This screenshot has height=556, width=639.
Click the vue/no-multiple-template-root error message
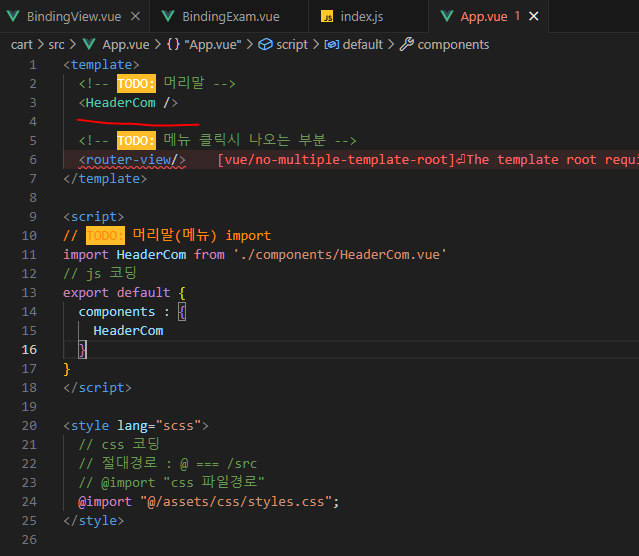tap(428, 160)
